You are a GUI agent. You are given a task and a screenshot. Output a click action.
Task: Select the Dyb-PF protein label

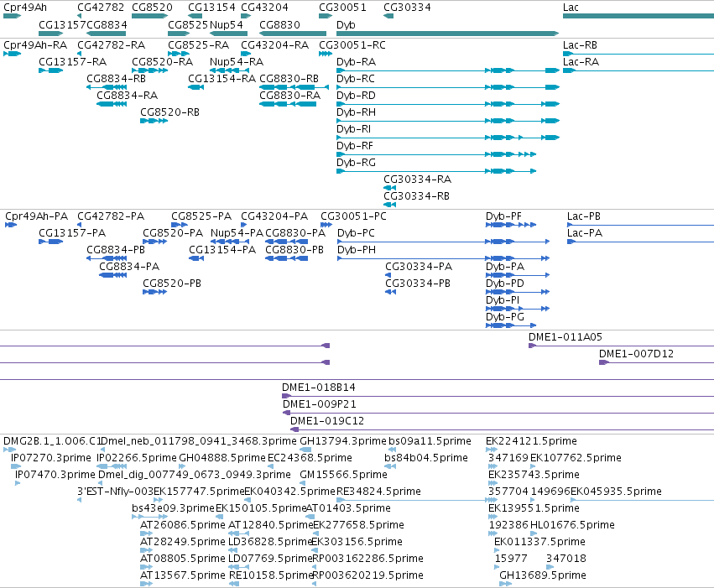click(x=503, y=216)
